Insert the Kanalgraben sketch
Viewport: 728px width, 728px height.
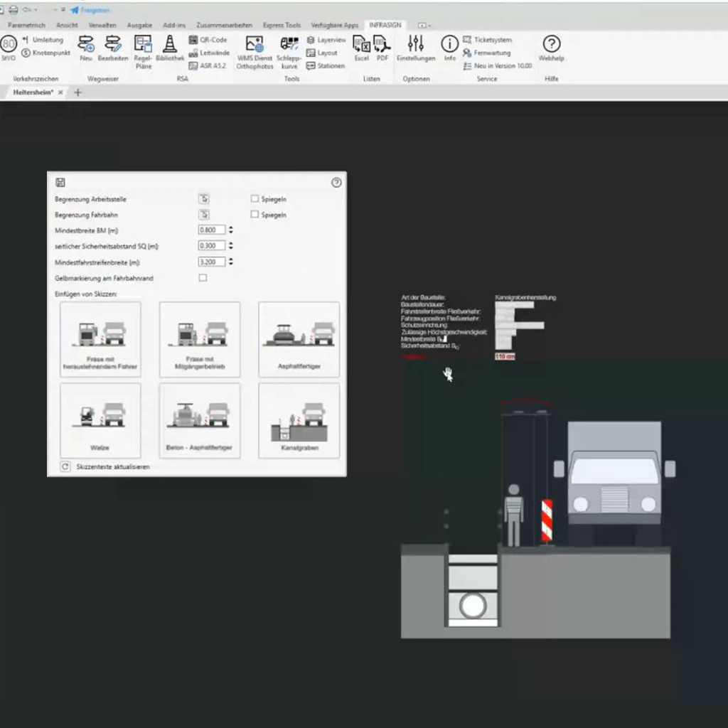299,421
